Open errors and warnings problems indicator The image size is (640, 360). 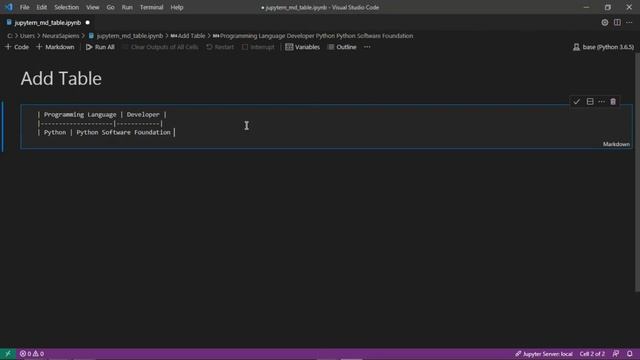32,354
